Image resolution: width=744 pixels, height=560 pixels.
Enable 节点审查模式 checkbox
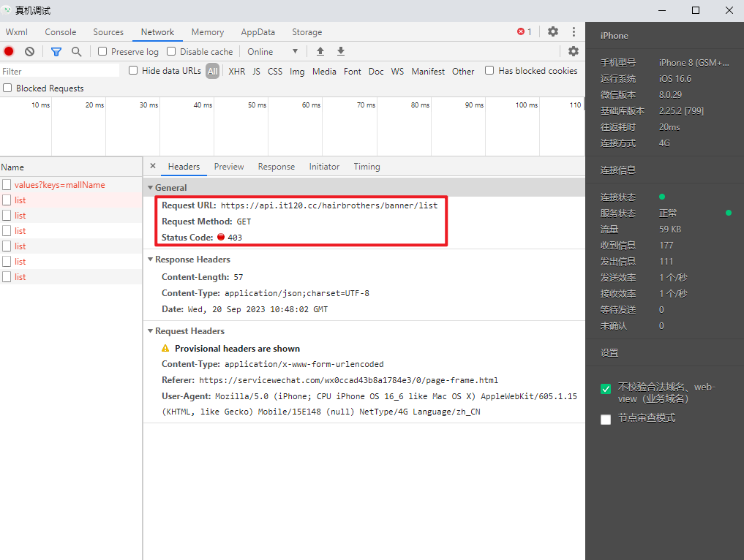(x=606, y=420)
